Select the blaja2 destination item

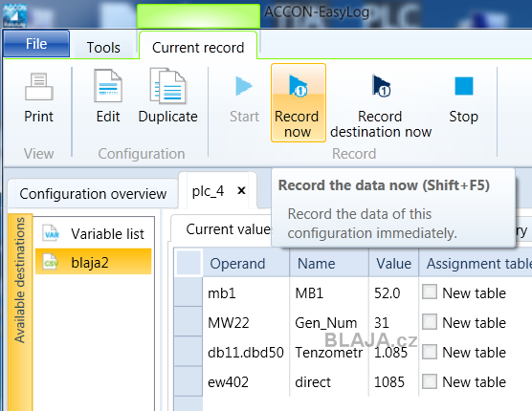tap(94, 262)
